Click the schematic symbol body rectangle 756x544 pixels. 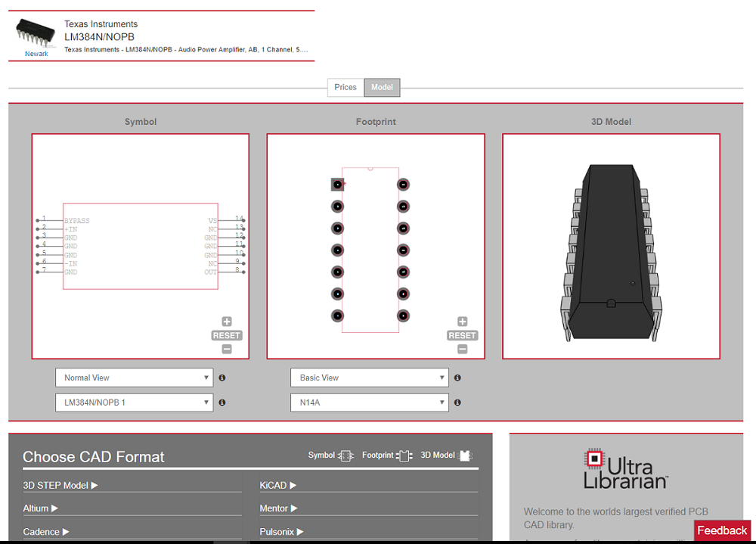(141, 246)
